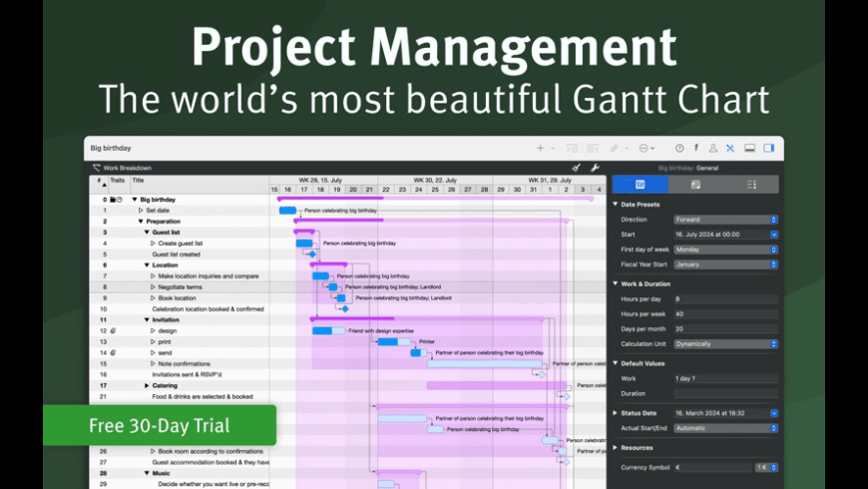Image resolution: width=868 pixels, height=489 pixels.
Task: Click the Hours per week field
Action: point(725,314)
